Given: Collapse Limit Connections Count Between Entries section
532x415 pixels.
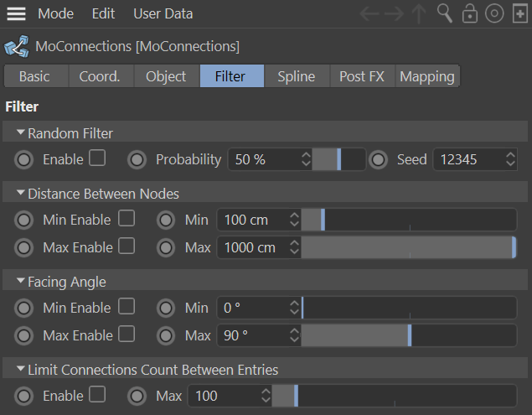Looking at the screenshot, I should coord(20,370).
